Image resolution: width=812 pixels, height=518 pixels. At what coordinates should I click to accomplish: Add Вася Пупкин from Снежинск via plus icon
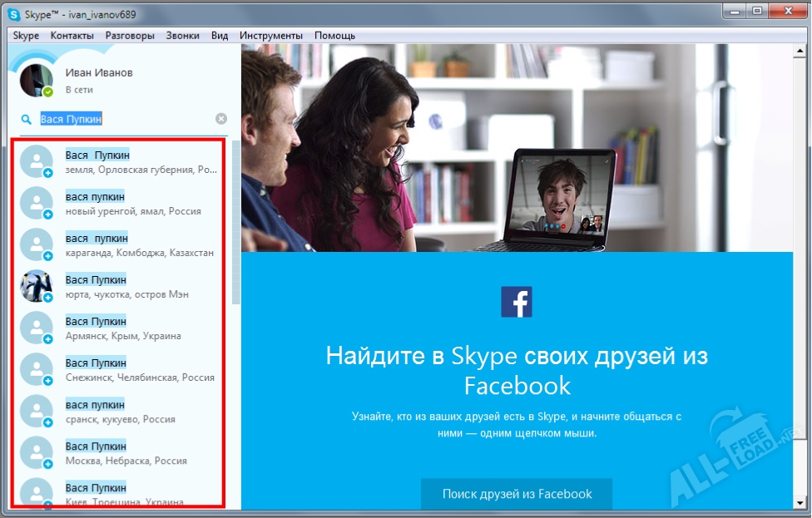[x=49, y=379]
